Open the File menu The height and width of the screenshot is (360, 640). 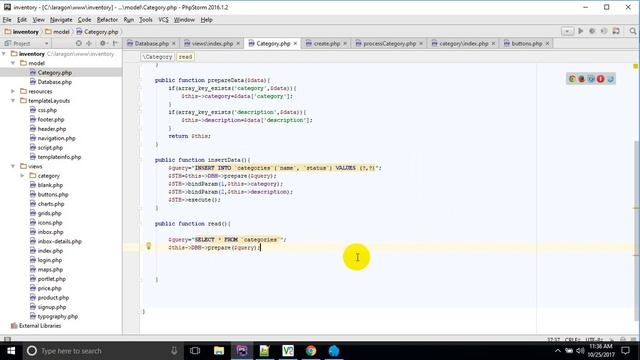(7, 20)
